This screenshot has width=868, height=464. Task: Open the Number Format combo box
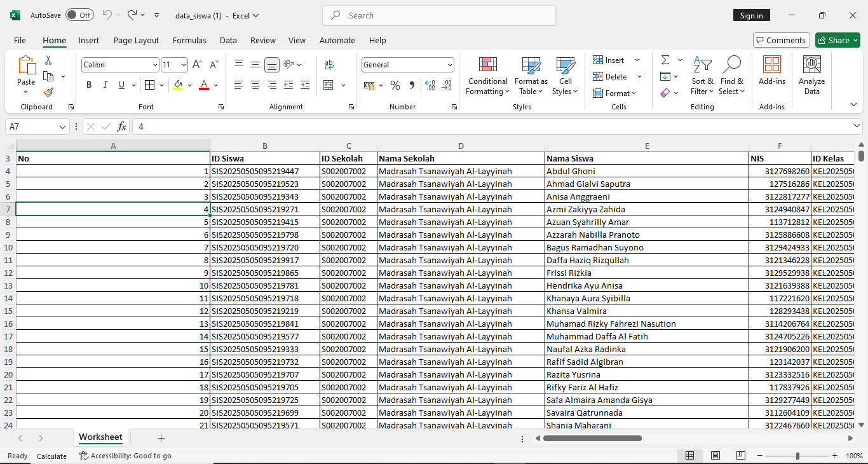[407, 64]
